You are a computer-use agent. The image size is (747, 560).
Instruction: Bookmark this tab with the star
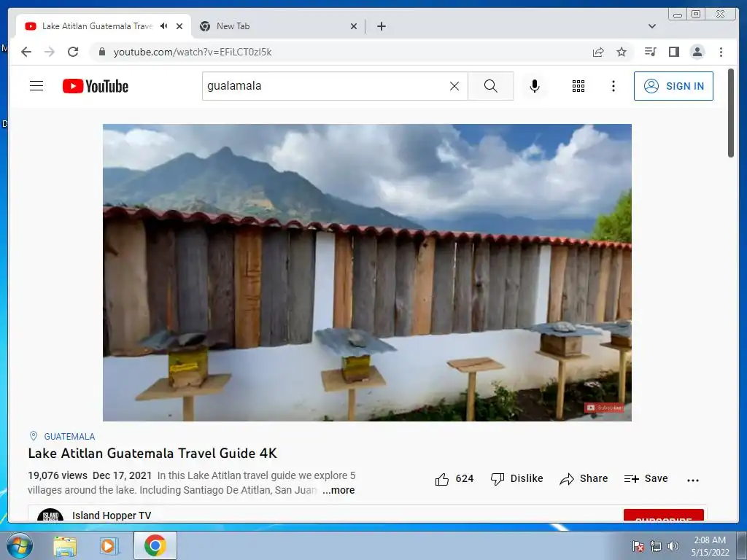[x=622, y=52]
